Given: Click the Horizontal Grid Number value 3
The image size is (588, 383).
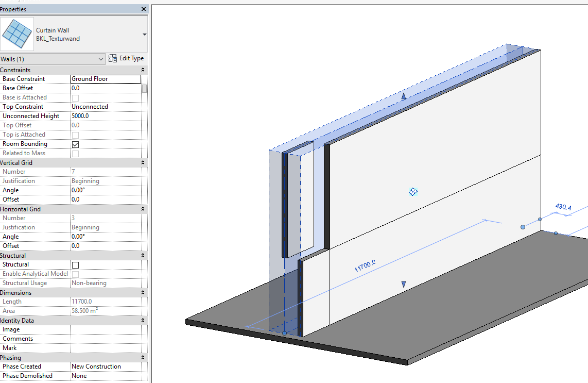Looking at the screenshot, I should (x=106, y=218).
